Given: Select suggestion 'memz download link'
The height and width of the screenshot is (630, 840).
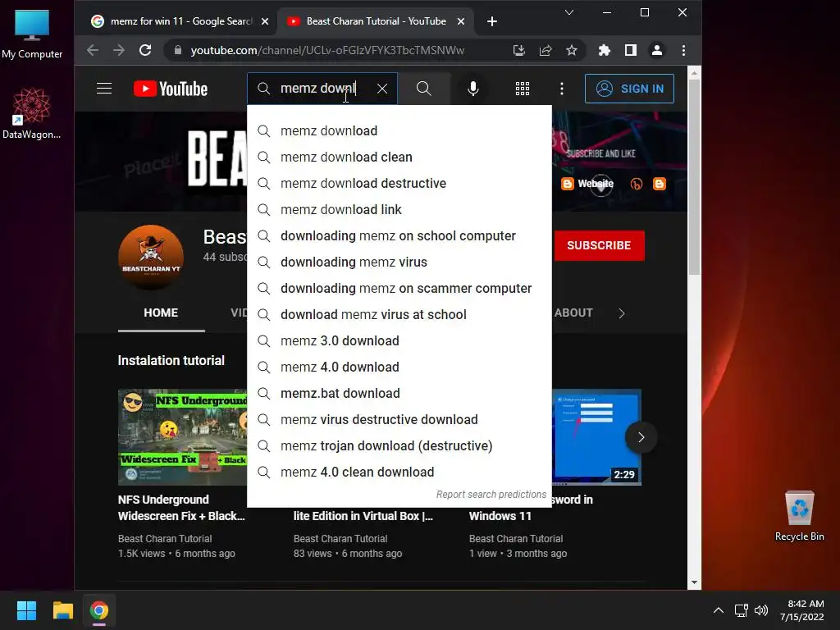Looking at the screenshot, I should click(x=399, y=209).
